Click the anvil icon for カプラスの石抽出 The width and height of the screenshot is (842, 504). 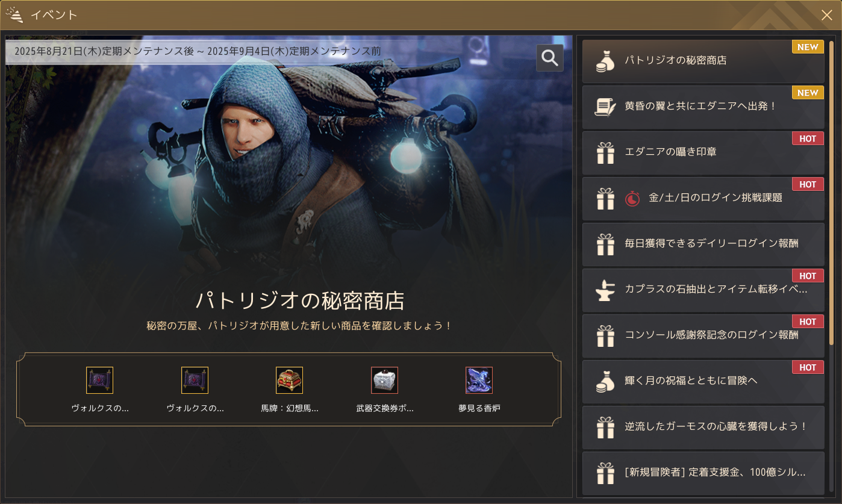click(x=605, y=290)
